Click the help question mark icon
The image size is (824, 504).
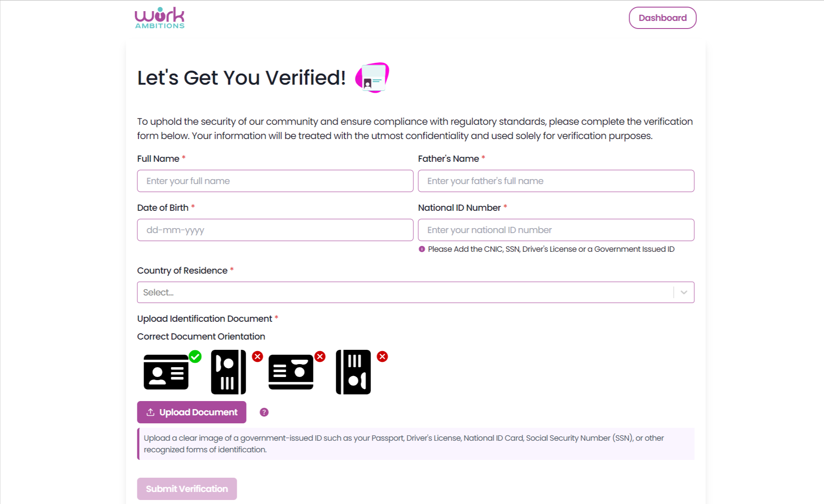coord(264,412)
